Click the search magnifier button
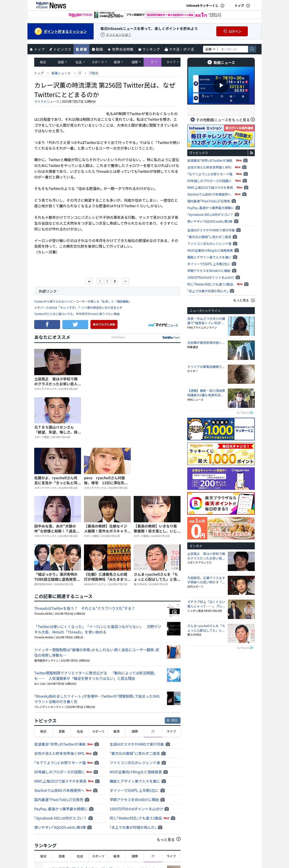 [x=252, y=49]
